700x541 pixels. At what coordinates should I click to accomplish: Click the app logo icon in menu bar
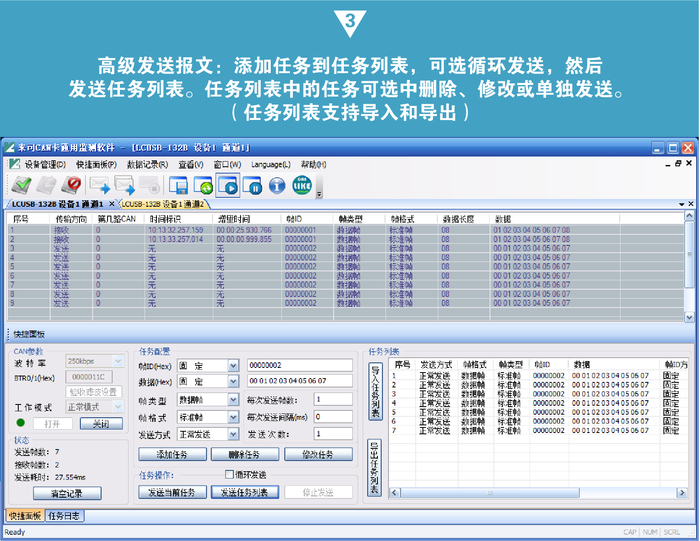point(14,164)
